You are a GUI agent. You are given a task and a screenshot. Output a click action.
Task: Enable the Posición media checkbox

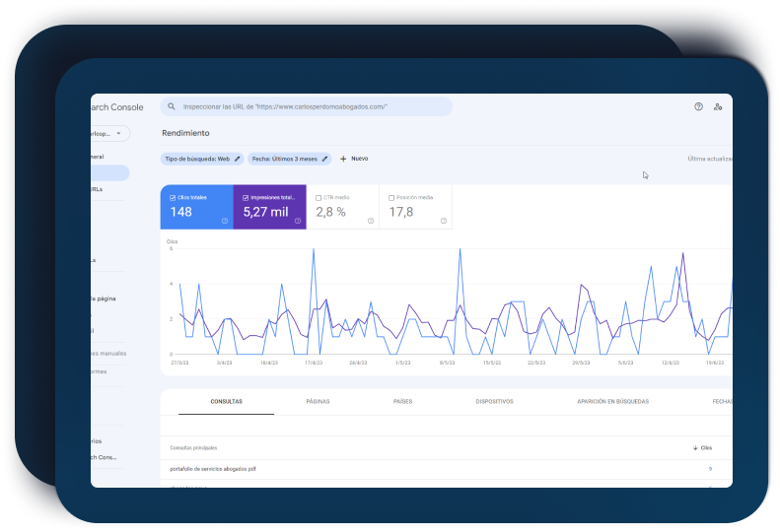coord(391,197)
